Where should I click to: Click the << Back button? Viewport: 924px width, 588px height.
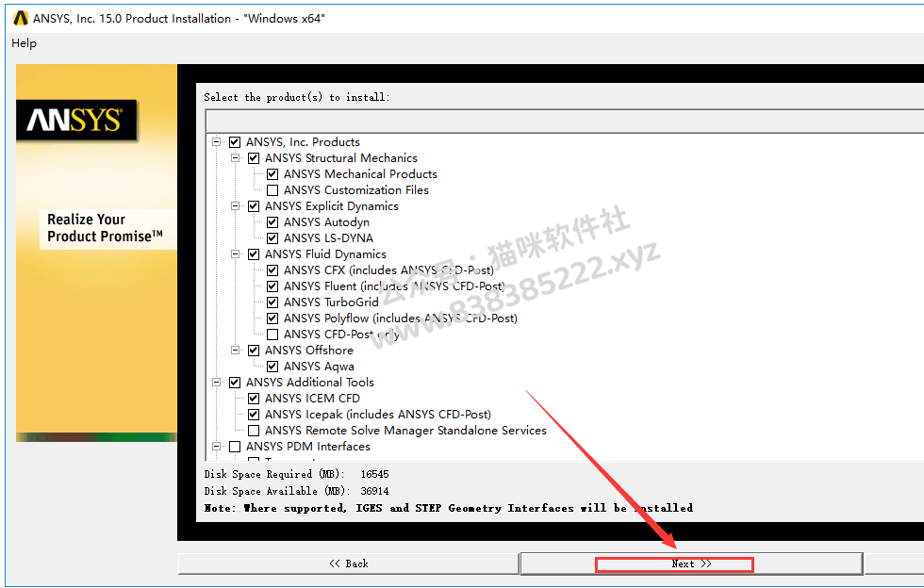tap(348, 563)
